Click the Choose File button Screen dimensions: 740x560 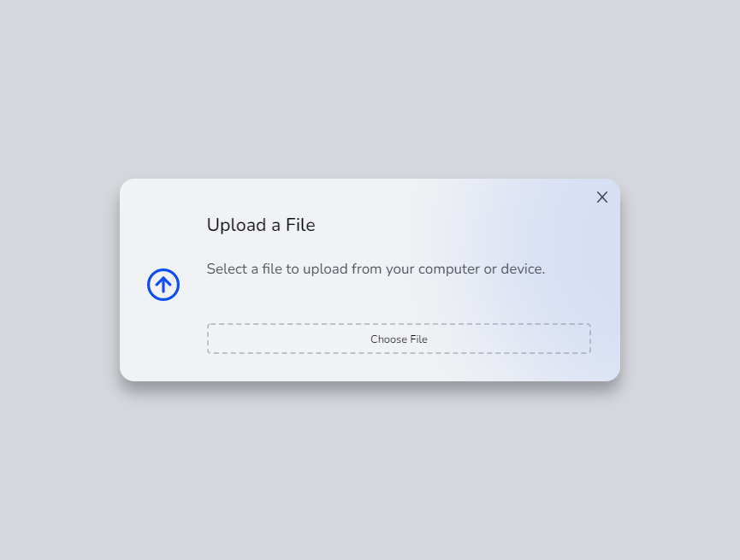tap(399, 339)
